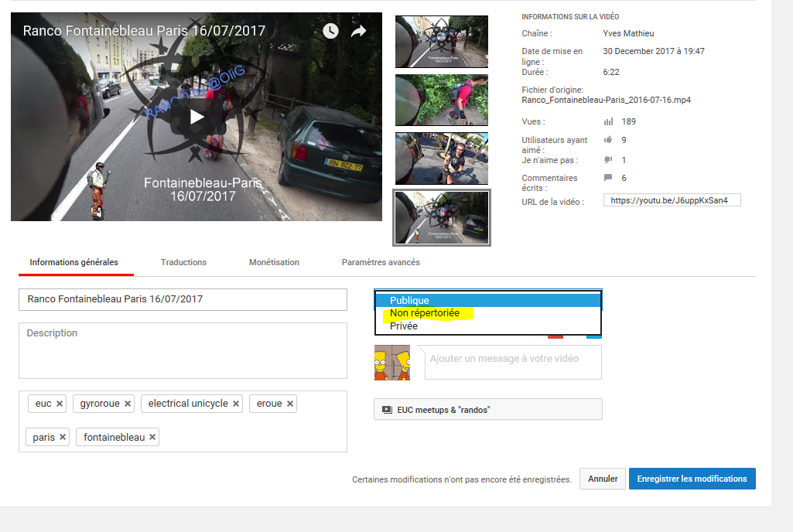This screenshot has width=793, height=532.
Task: Click the thumbs up likes icon
Action: pos(608,140)
